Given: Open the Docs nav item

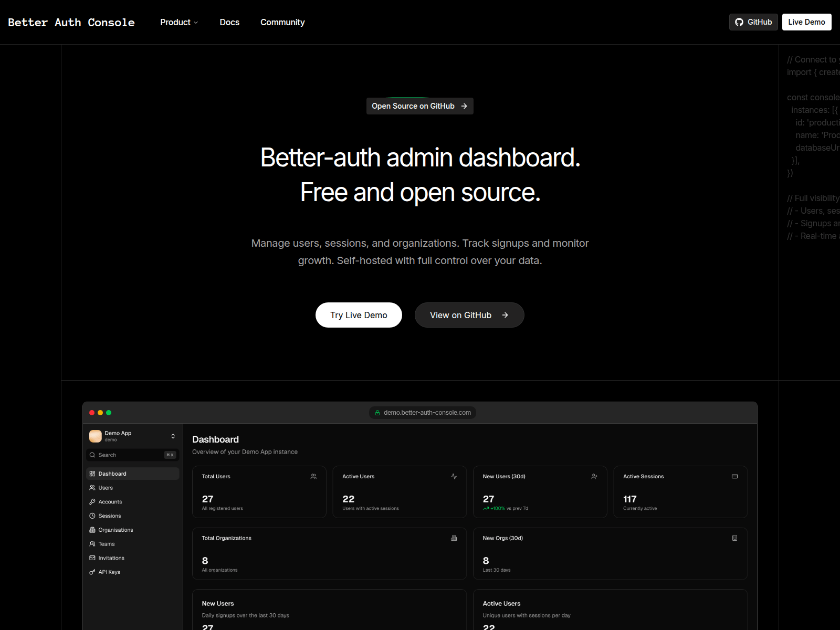Looking at the screenshot, I should point(229,22).
